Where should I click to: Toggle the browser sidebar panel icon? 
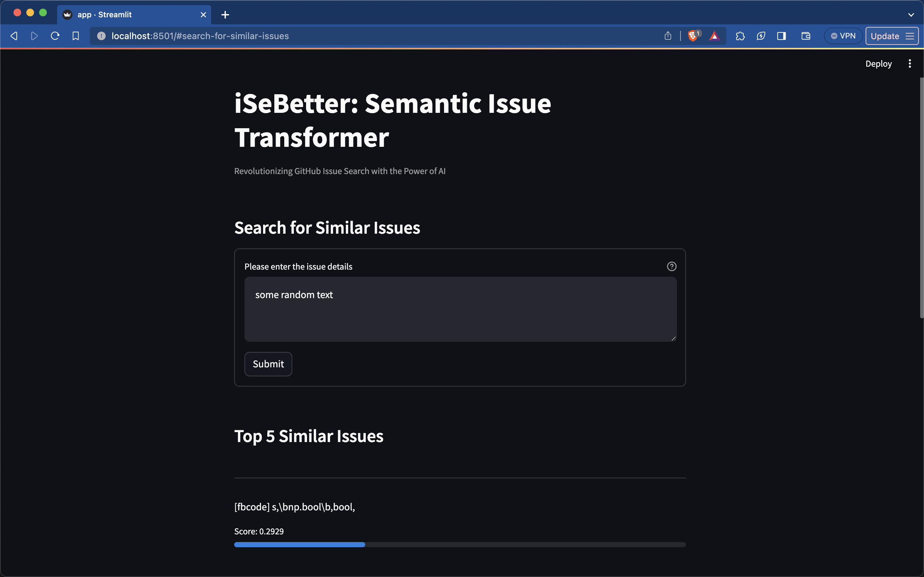[781, 36]
